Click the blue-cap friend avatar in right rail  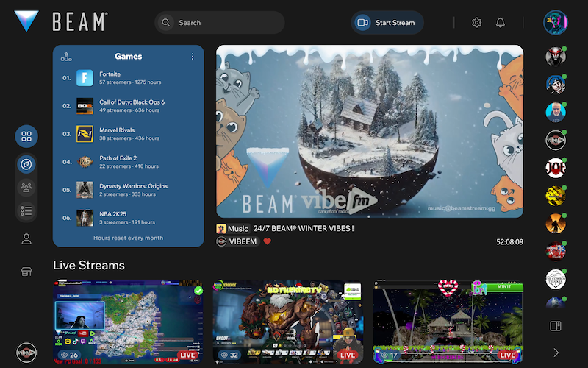point(556,84)
